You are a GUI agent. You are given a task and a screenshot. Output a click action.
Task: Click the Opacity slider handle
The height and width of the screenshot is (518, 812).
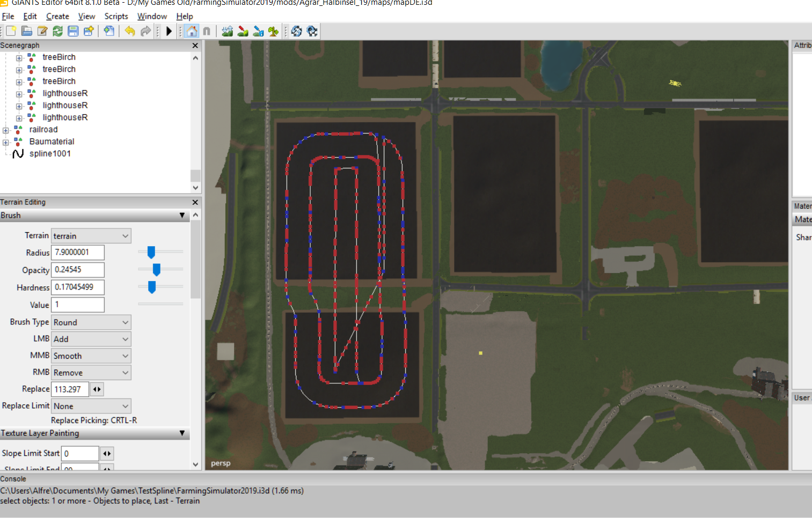157,269
